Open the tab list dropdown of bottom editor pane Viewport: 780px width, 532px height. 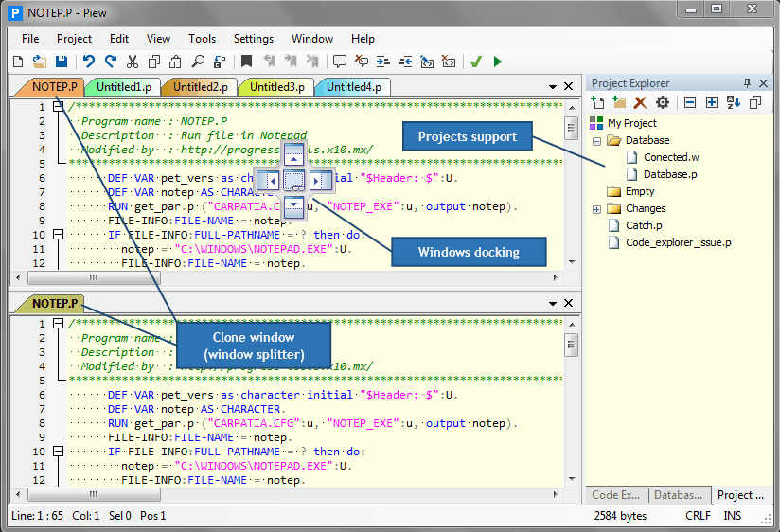[552, 304]
